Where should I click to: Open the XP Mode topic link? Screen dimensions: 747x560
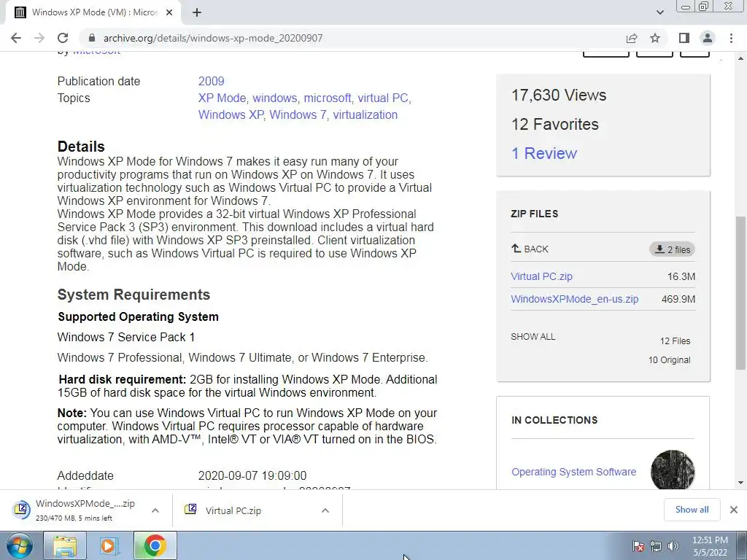pos(222,98)
